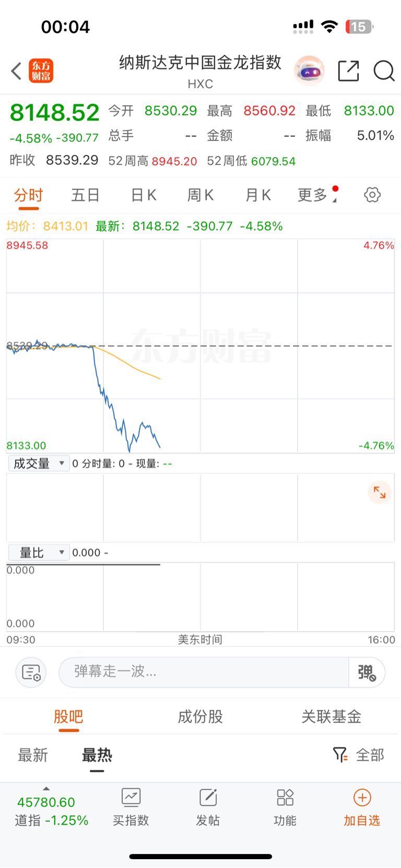
Task: Tap the back arrow icon
Action: [x=16, y=71]
